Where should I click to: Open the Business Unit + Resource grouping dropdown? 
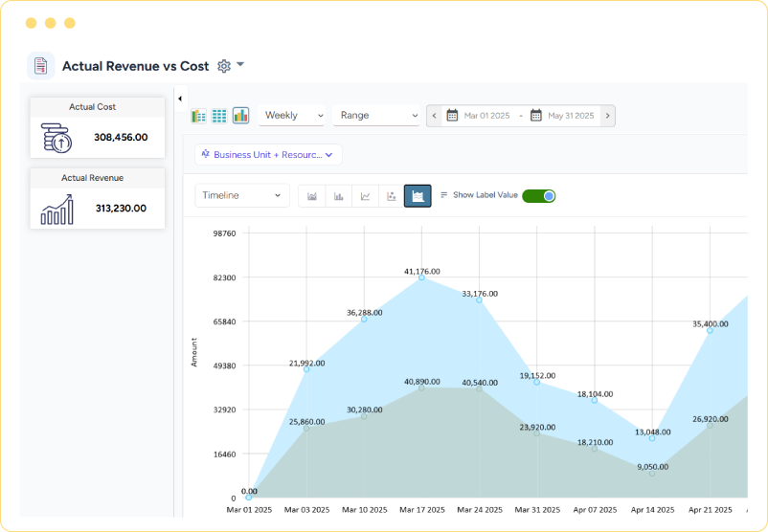268,155
